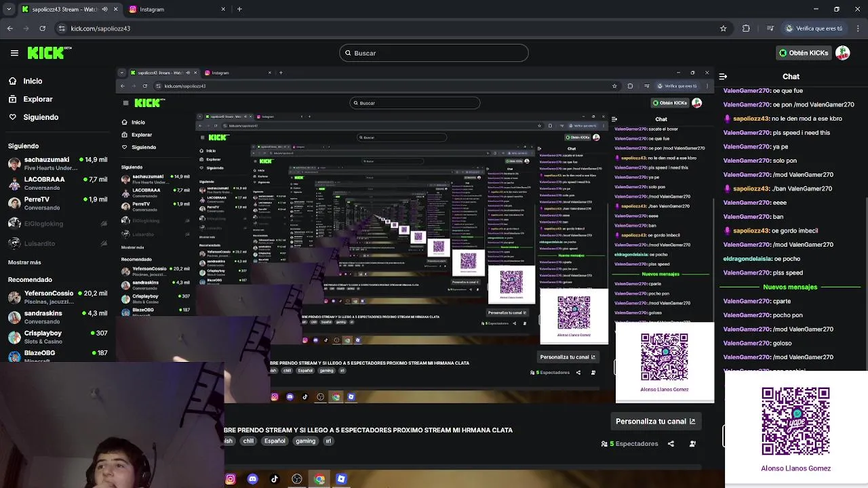Open recommended channel YefersonCossio
The height and width of the screenshot is (488, 868).
58,297
